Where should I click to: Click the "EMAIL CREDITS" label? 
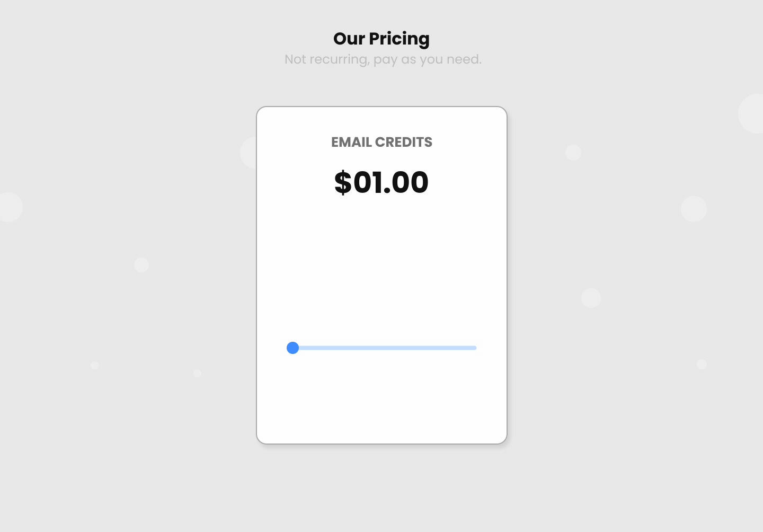tap(381, 142)
